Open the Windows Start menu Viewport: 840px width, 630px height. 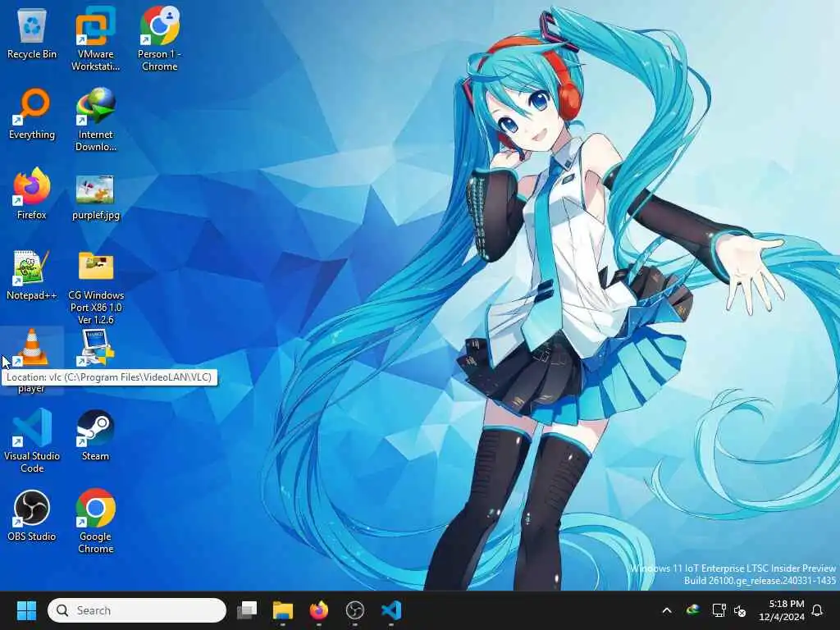pyautogui.click(x=26, y=610)
